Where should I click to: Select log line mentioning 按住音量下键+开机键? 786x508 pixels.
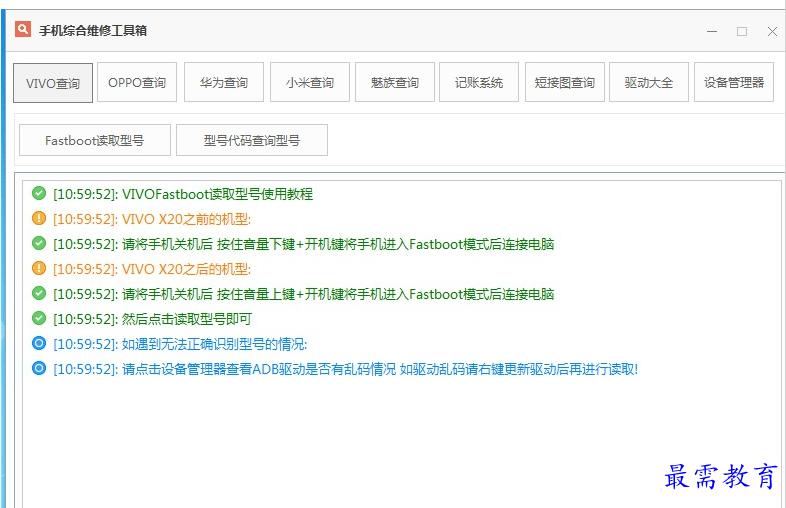point(303,244)
